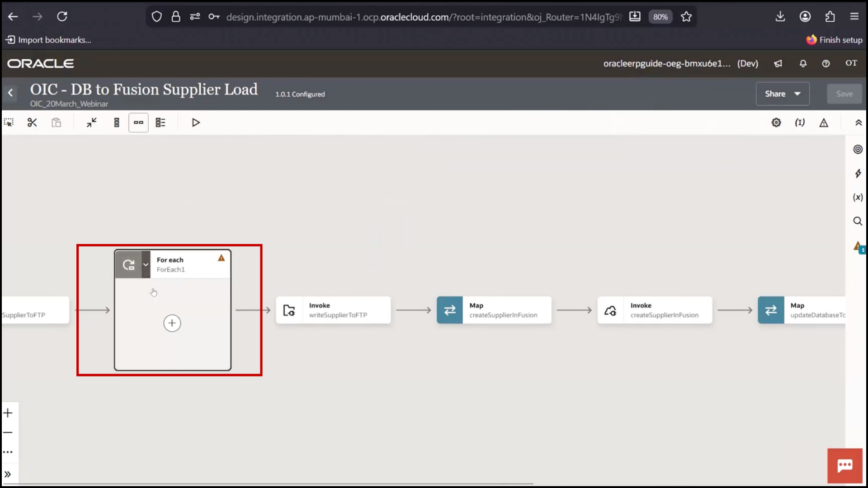The image size is (868, 488).
Task: Open sidebar warning badge icon
Action: click(859, 247)
